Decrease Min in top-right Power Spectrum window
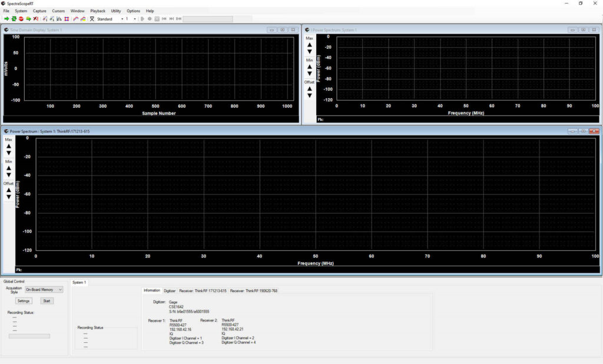Image resolution: width=603 pixels, height=364 pixels. (310, 74)
